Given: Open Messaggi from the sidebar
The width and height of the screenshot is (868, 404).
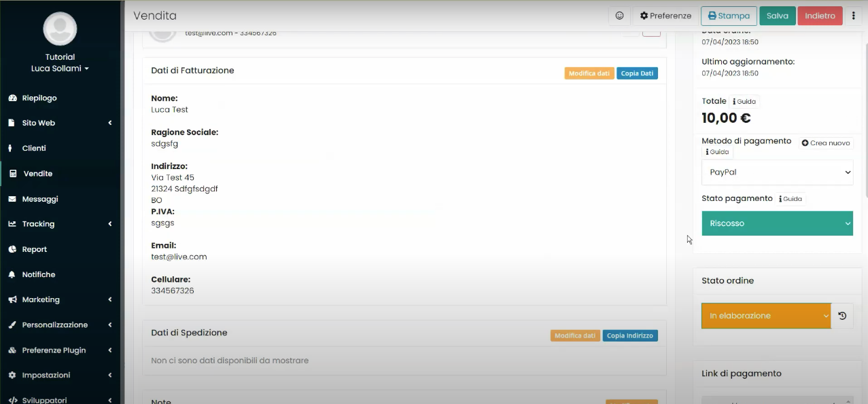Looking at the screenshot, I should [x=39, y=199].
